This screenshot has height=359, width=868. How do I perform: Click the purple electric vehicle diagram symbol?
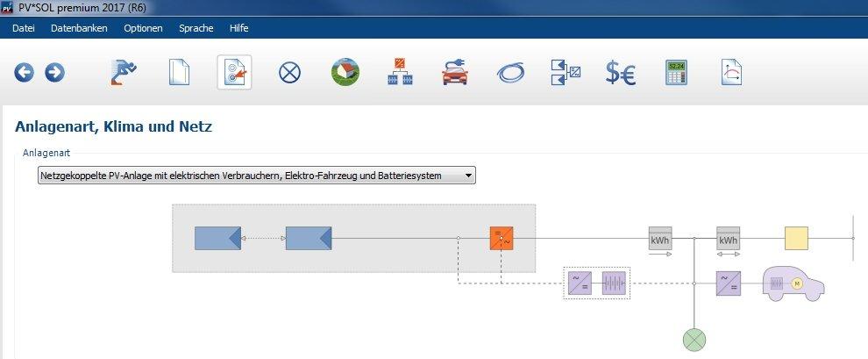tap(793, 284)
